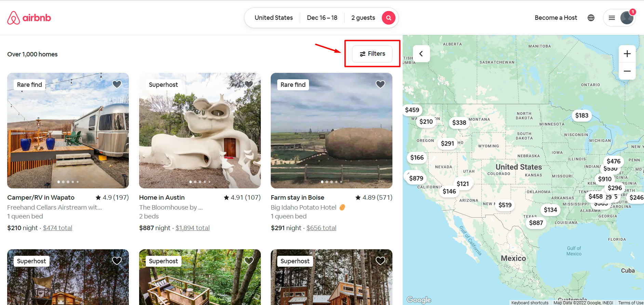
Task: Open map Terms of Use link
Action: coord(631,303)
